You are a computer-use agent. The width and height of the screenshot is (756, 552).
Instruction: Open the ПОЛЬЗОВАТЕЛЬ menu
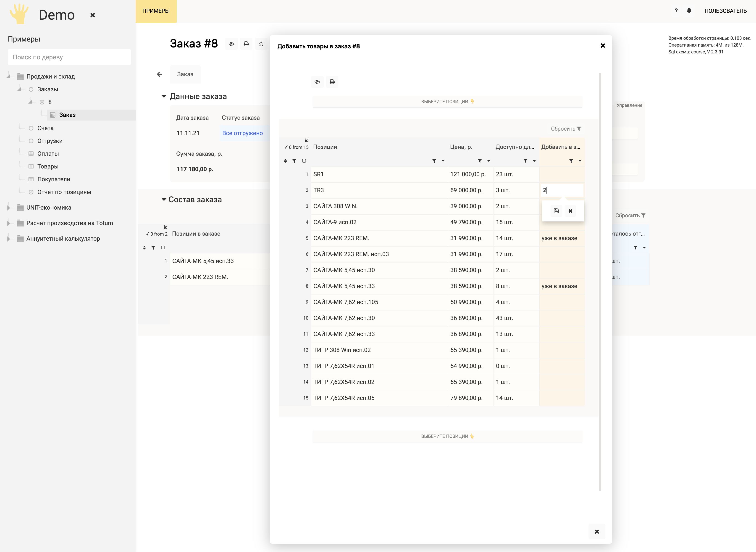(x=726, y=11)
